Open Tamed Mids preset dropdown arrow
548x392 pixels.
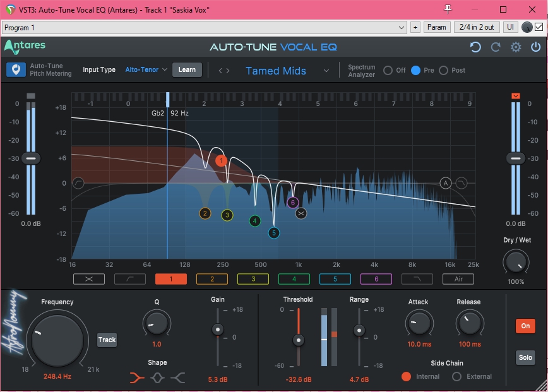tap(326, 71)
